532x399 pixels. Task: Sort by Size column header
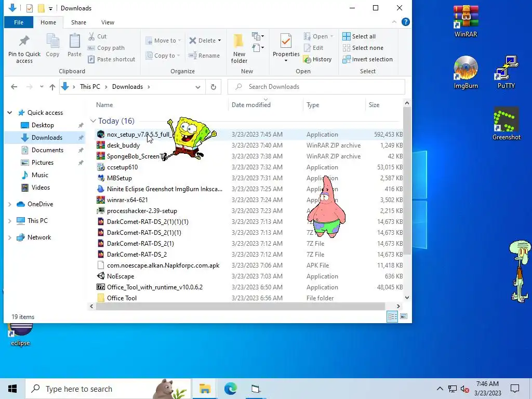click(374, 105)
